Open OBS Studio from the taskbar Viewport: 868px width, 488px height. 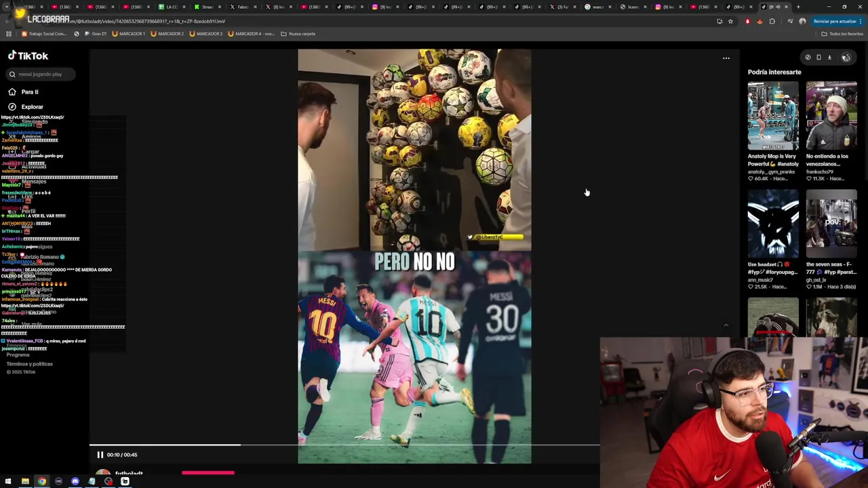click(108, 481)
